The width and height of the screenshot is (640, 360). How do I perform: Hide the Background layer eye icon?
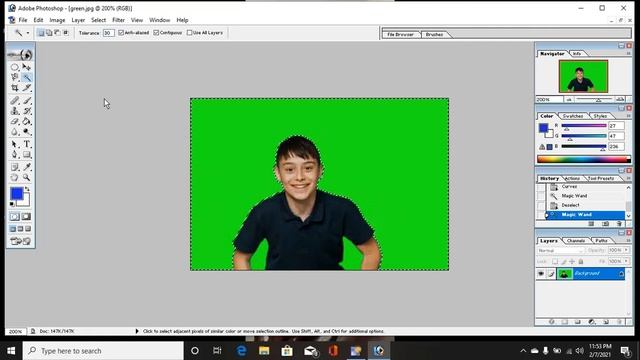pyautogui.click(x=541, y=274)
